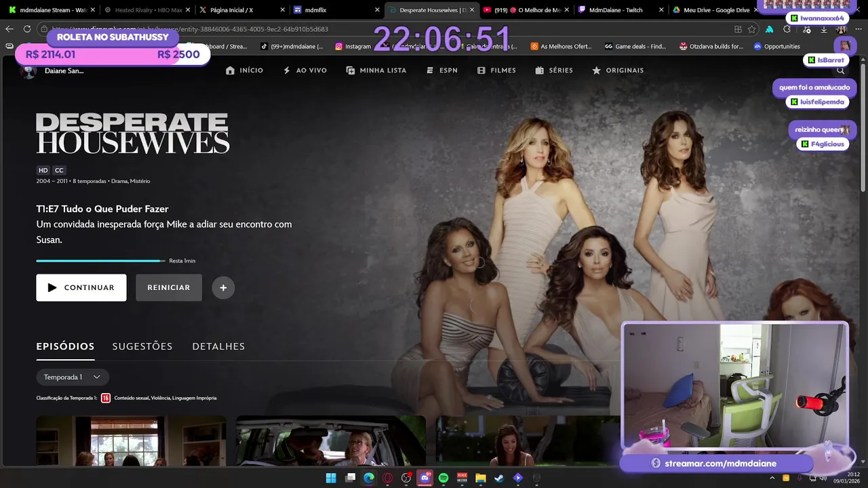Screen dimensions: 868x488
Task: Open the browser downloads icon
Action: 823,29
